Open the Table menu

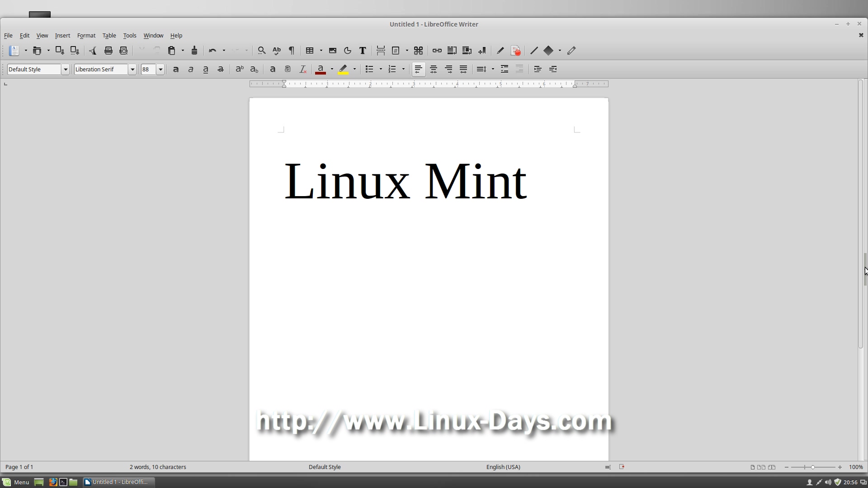[x=109, y=35]
